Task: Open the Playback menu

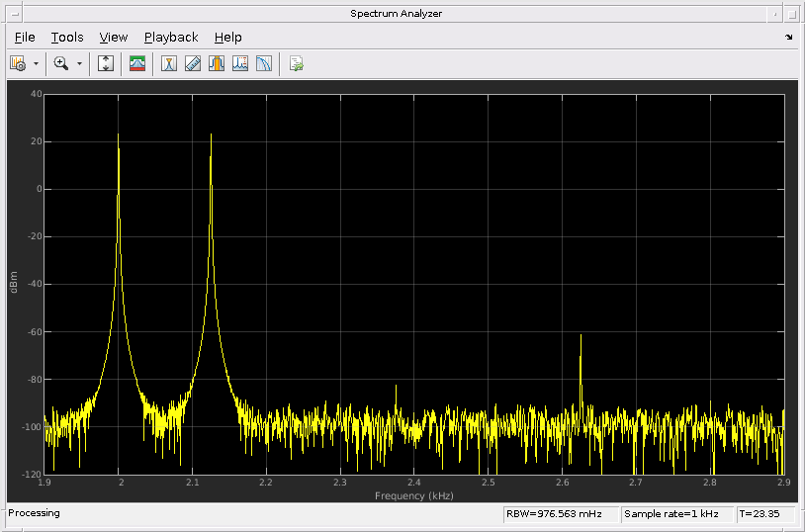Action: coord(171,38)
